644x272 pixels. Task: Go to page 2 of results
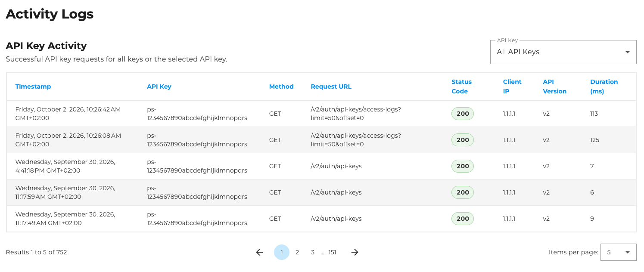[297, 252]
